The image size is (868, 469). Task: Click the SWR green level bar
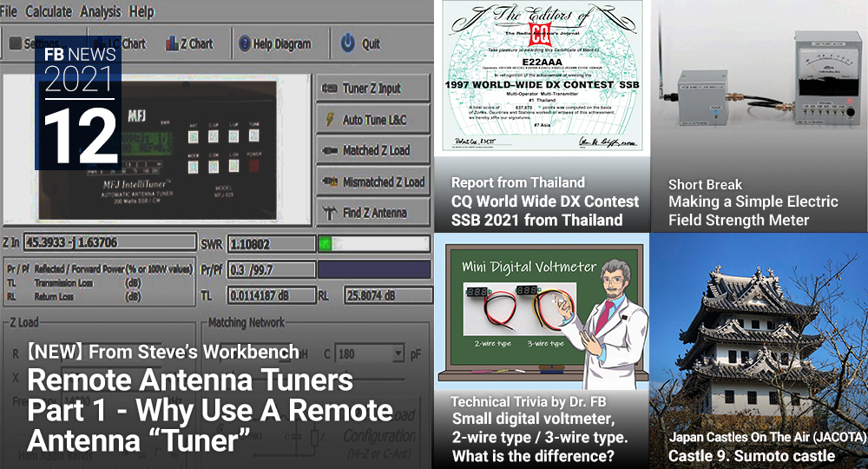coord(325,244)
